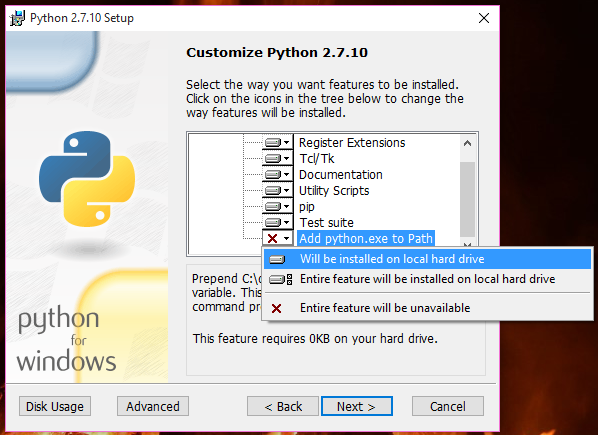
Task: Open Documentation feature install-state dropdown
Action: click(x=277, y=175)
